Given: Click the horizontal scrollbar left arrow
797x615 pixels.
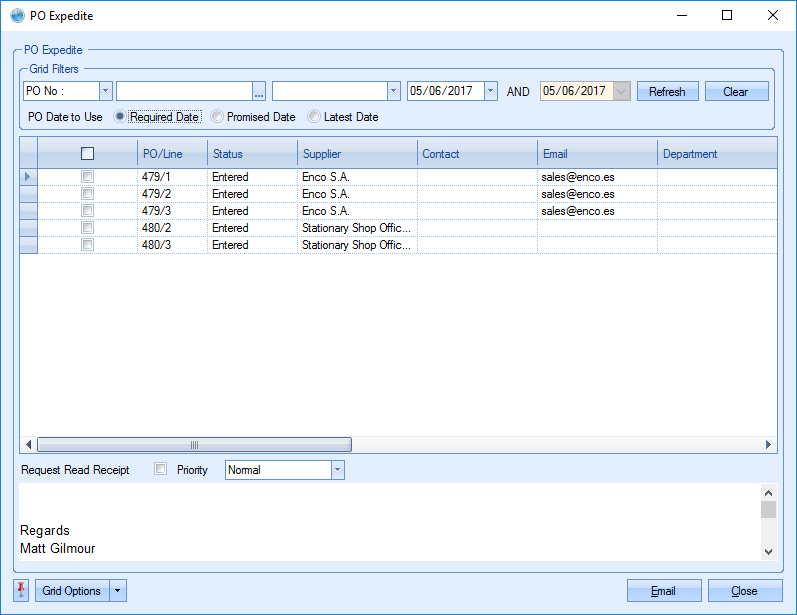Looking at the screenshot, I should 29,445.
